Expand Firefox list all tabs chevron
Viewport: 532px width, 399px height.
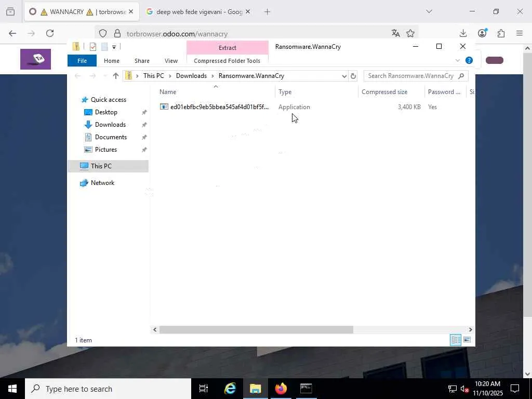click(429, 11)
